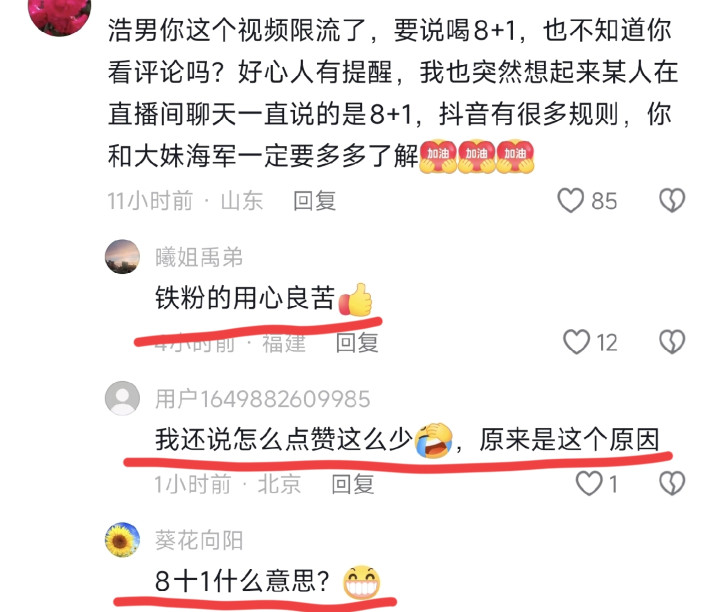Open username 葵花向阳
This screenshot has width=720, height=612.
click(199, 540)
